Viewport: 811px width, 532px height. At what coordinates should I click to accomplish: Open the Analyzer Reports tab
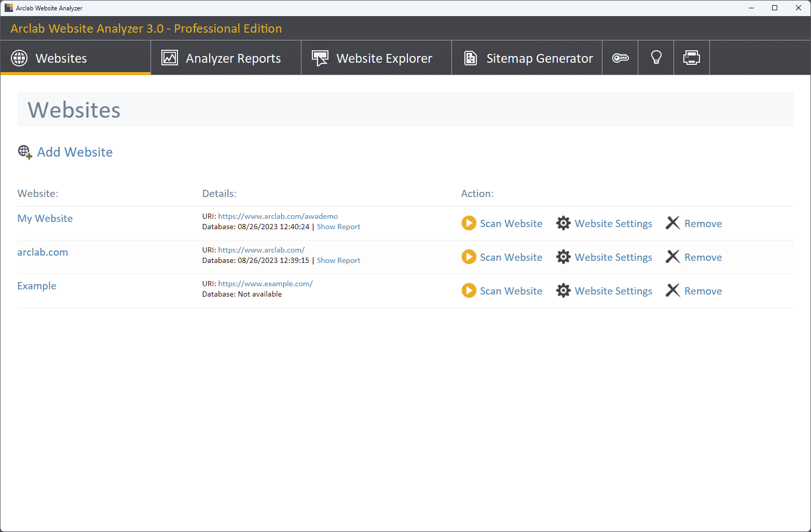[226, 58]
